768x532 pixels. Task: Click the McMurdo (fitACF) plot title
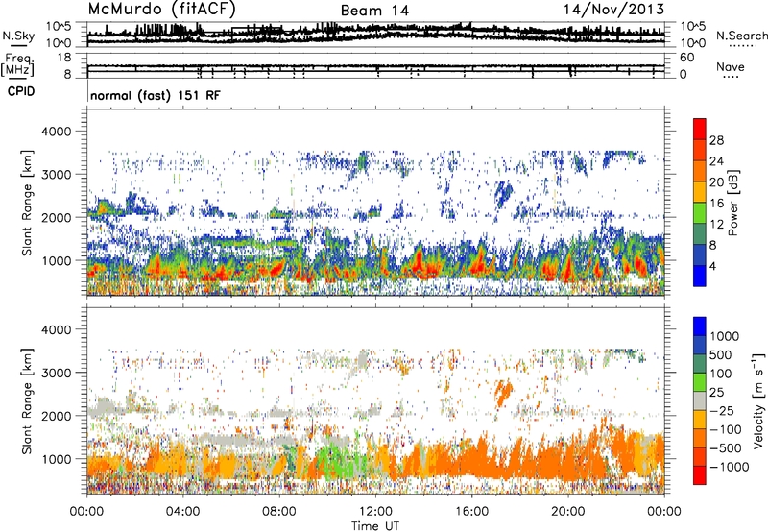click(161, 10)
